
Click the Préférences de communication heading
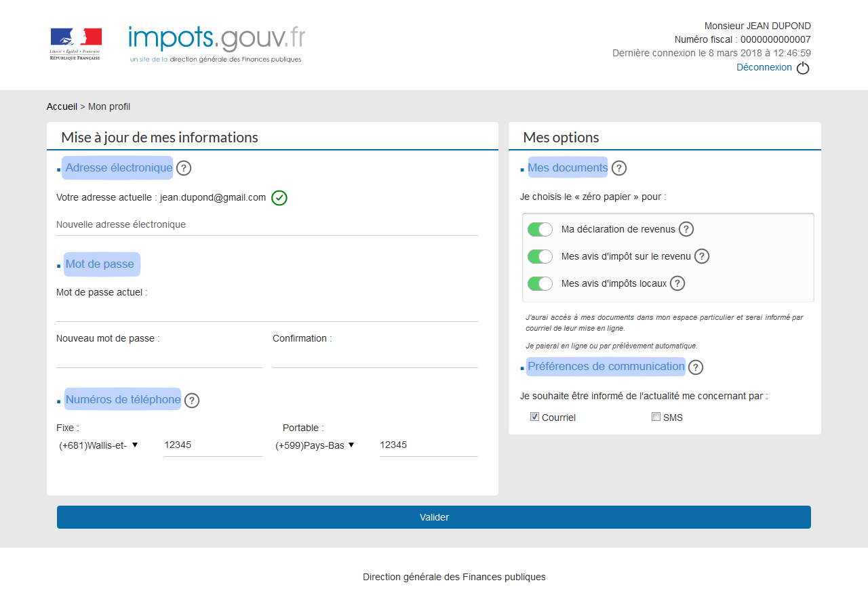pyautogui.click(x=606, y=367)
